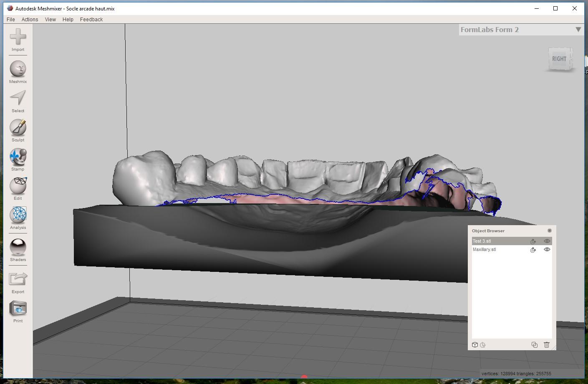
Task: Open the View menu
Action: pyautogui.click(x=50, y=20)
